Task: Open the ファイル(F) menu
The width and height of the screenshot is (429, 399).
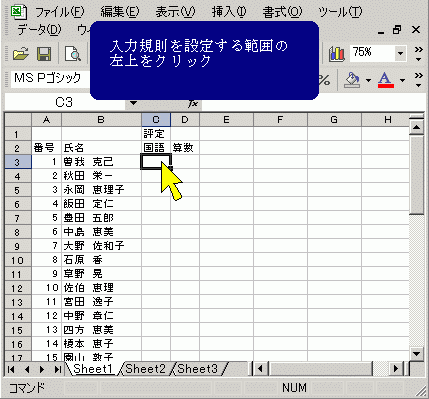Action: [60, 12]
